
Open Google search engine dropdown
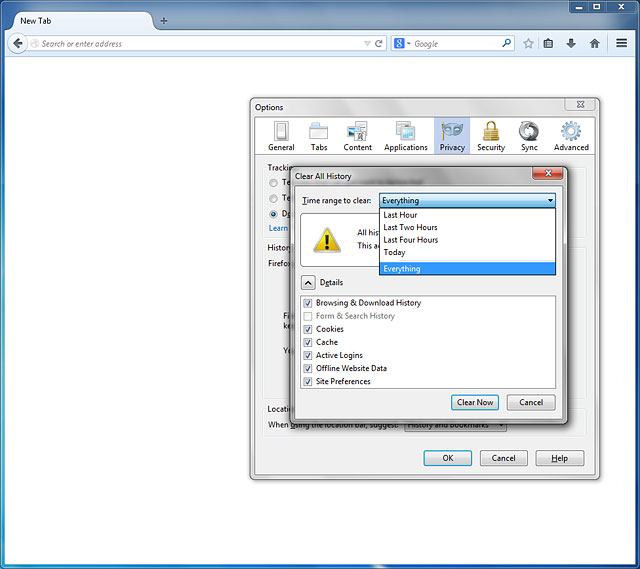click(x=402, y=44)
